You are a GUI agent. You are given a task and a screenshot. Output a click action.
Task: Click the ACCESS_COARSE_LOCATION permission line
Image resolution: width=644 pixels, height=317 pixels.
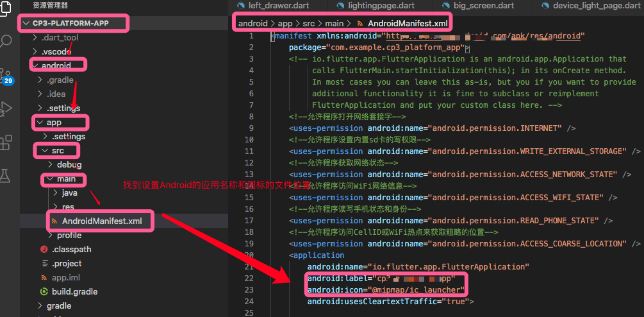coord(465,244)
